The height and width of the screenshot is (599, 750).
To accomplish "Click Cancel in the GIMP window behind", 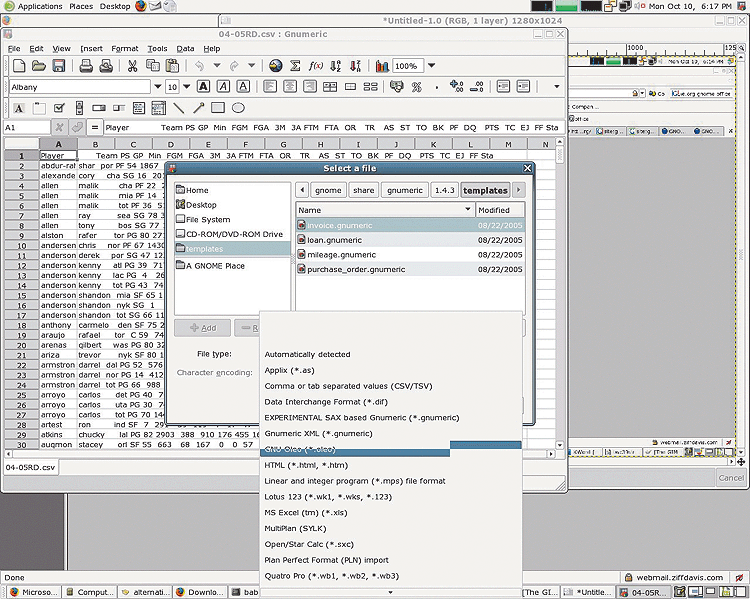I will point(731,477).
